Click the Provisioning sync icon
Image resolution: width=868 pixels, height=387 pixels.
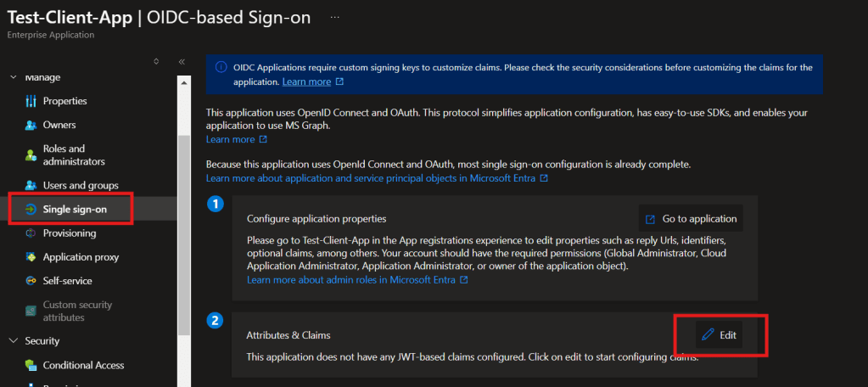[x=31, y=233]
